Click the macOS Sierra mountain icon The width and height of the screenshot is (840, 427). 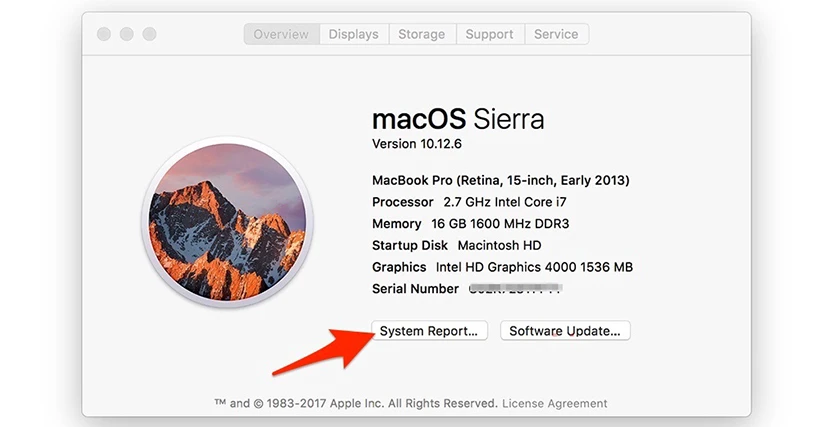tap(227, 222)
